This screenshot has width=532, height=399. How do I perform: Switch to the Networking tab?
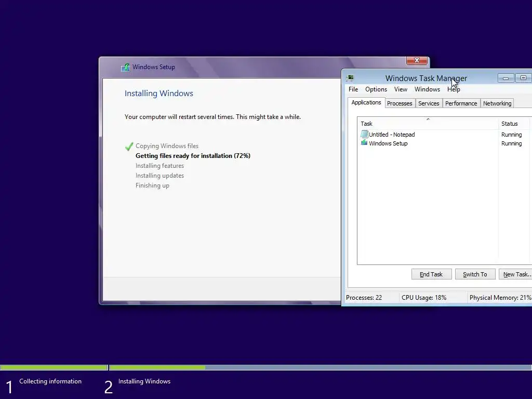[x=497, y=103]
